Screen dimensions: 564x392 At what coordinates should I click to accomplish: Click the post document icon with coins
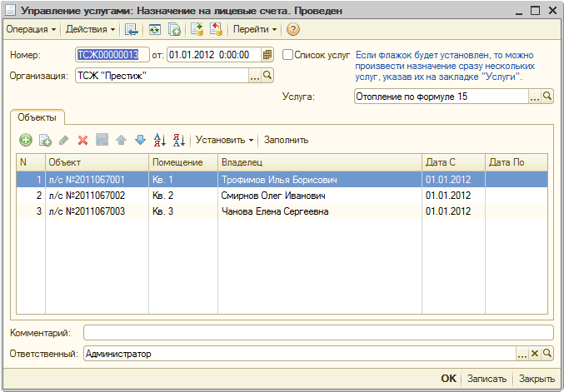197,29
